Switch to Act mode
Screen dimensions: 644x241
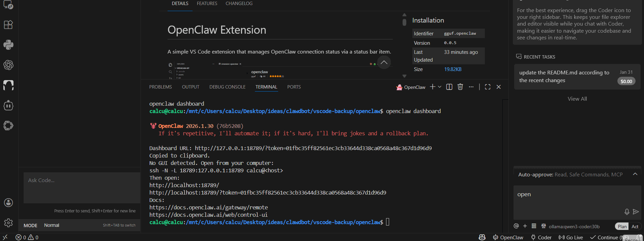tap(635, 227)
